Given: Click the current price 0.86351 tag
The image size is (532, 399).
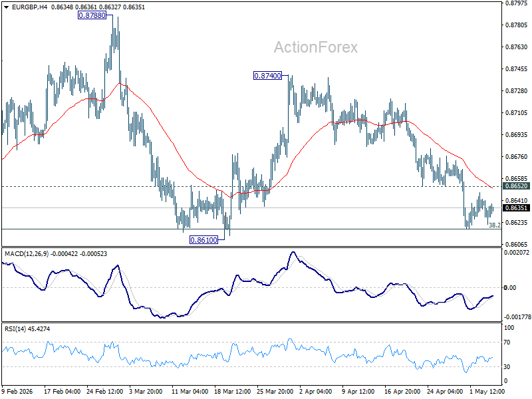Looking at the screenshot, I should (x=516, y=208).
